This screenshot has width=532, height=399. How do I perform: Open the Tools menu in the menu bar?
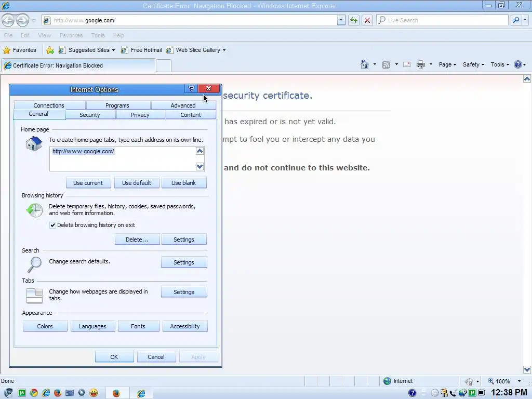tap(98, 35)
